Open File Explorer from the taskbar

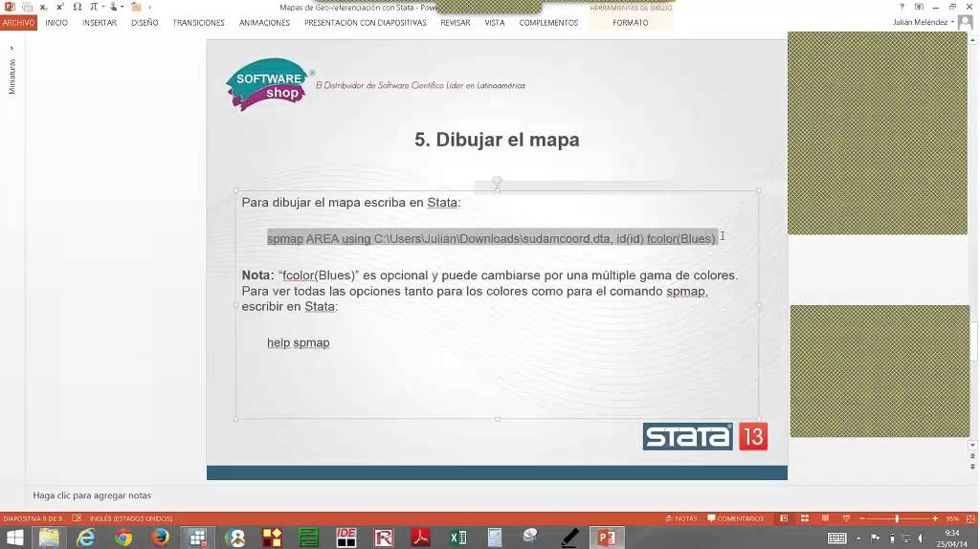(x=49, y=538)
